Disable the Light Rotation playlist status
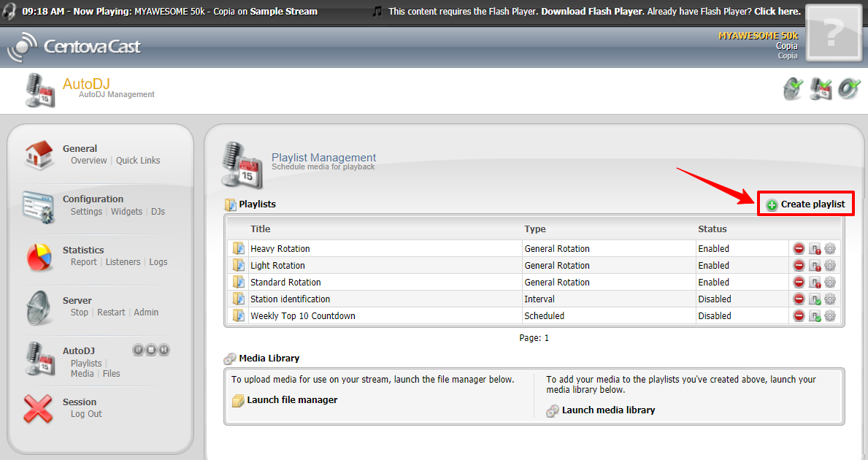This screenshot has height=460, width=868. pos(815,266)
